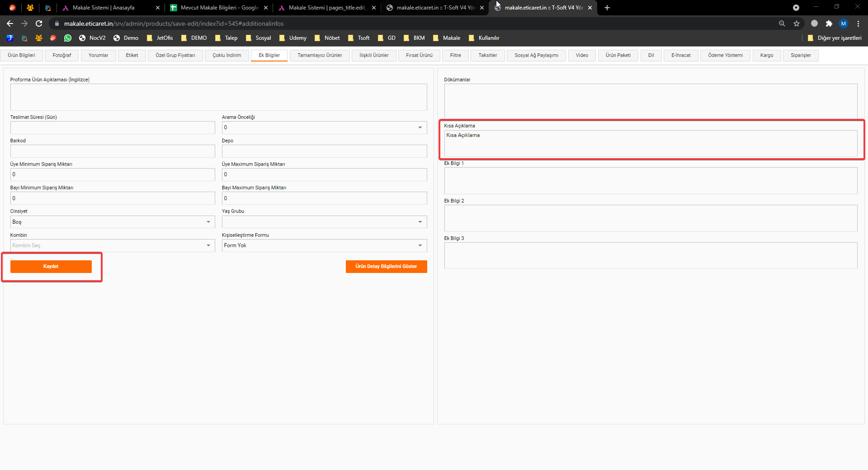Image resolution: width=868 pixels, height=470 pixels.
Task: Click the Kaydet button
Action: pos(51,267)
